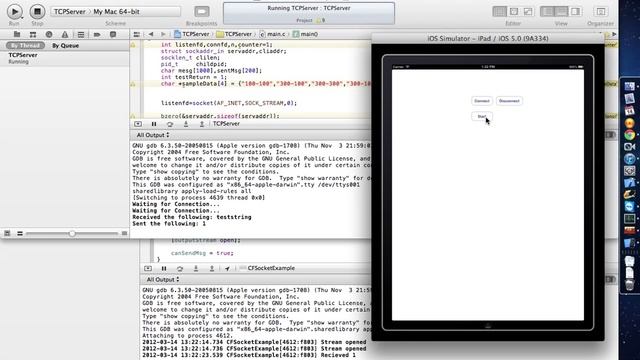This screenshot has height=360, width=640.
Task: Click the Disconnect button in iPad simulator
Action: pos(509,101)
